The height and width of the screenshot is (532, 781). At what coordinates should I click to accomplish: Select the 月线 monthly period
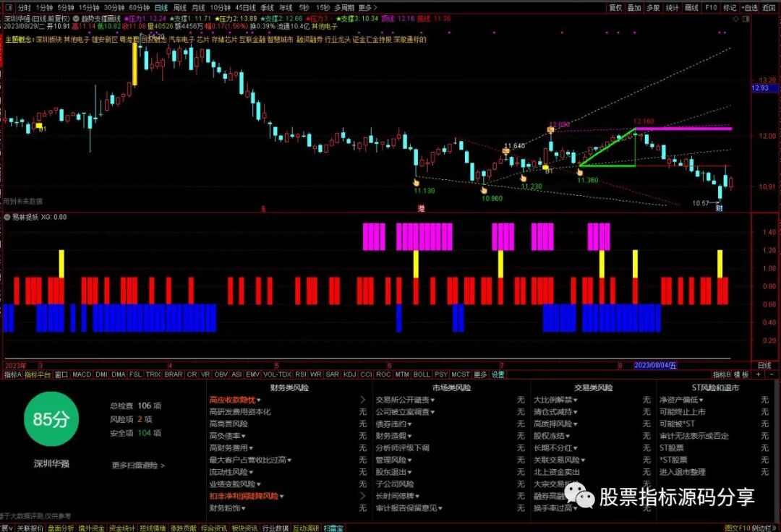pyautogui.click(x=198, y=7)
